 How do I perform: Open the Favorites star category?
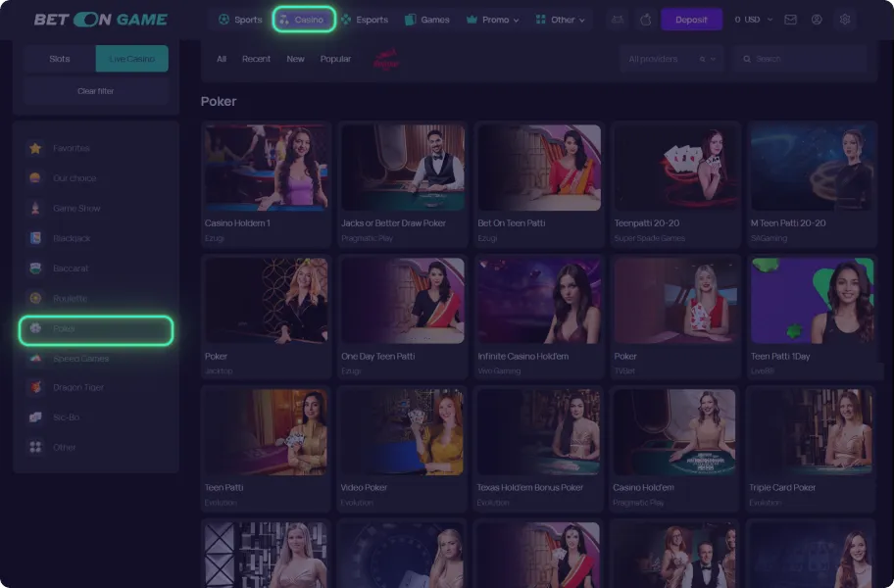pos(35,148)
